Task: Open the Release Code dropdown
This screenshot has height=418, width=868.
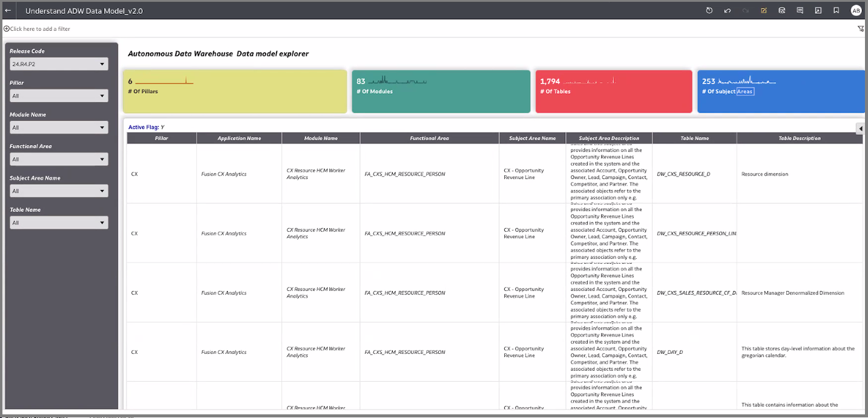Action: tap(59, 64)
